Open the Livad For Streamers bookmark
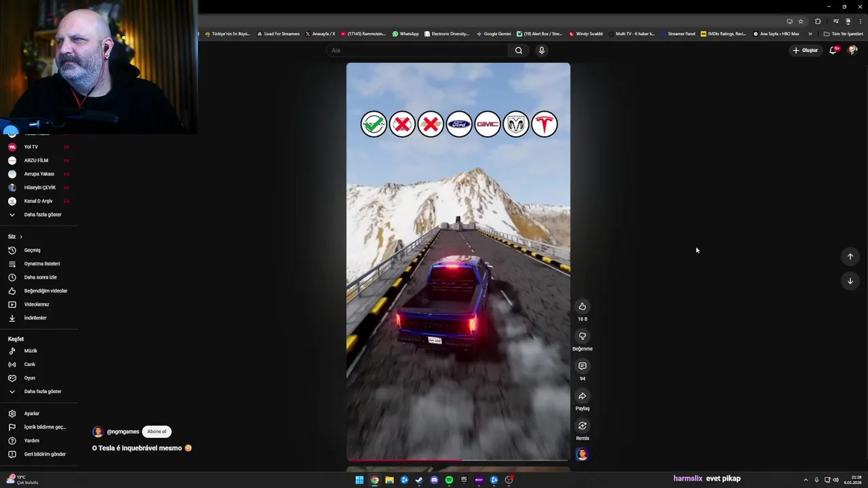868x488 pixels. pos(278,34)
